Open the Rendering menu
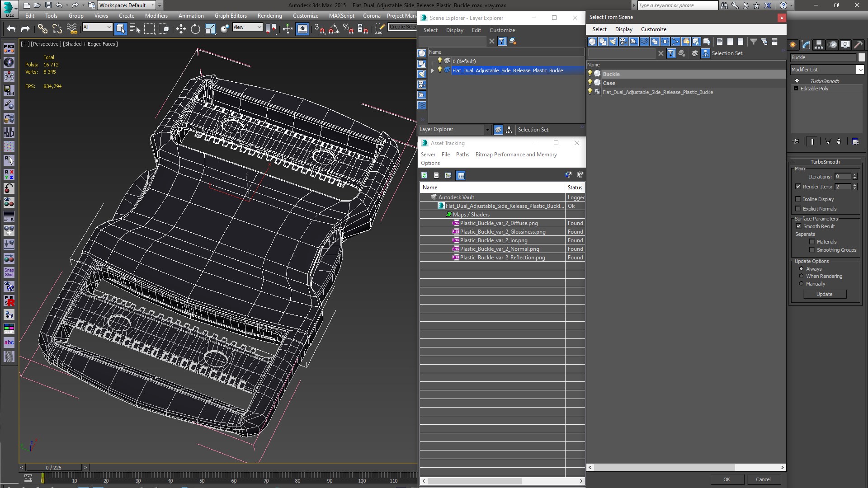The image size is (868, 488). pyautogui.click(x=270, y=16)
